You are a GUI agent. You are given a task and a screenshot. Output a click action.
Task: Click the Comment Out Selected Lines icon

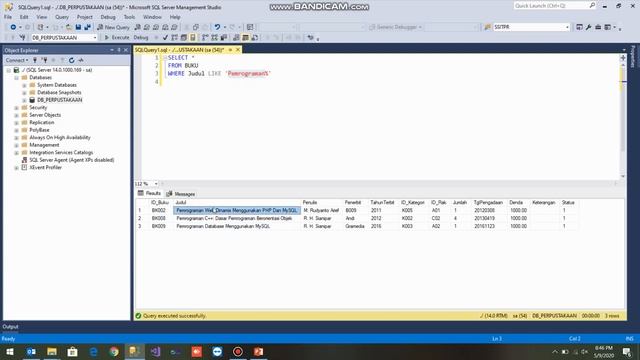point(267,38)
